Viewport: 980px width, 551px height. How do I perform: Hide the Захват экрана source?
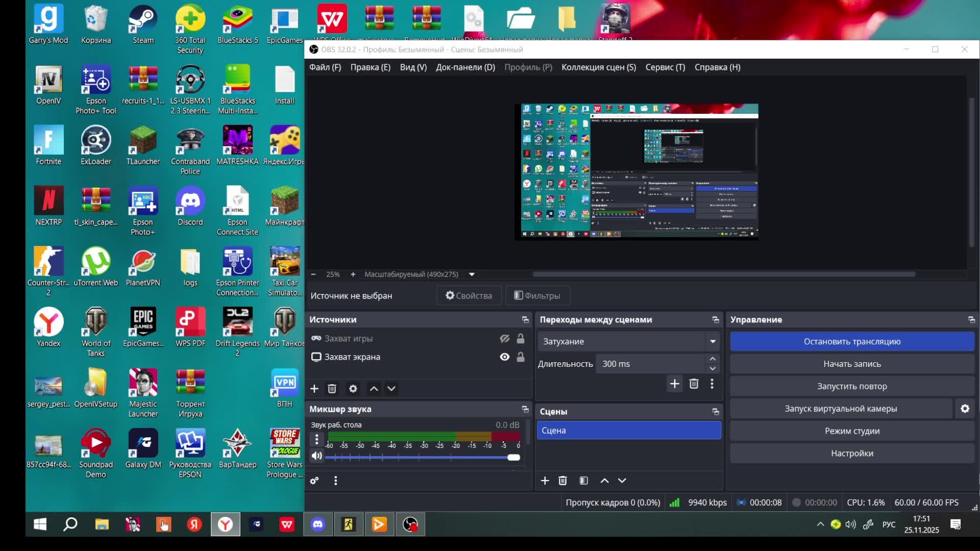[504, 357]
